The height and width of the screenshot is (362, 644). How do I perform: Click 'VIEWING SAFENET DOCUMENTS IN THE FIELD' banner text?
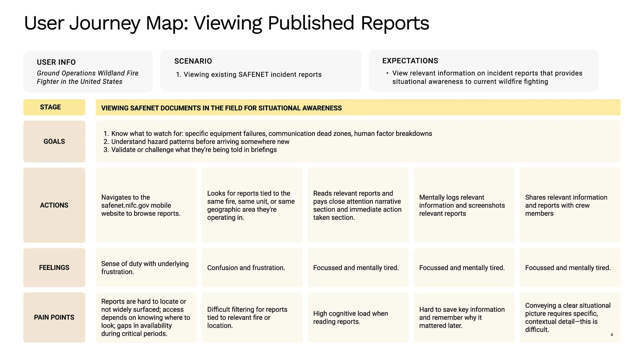222,108
